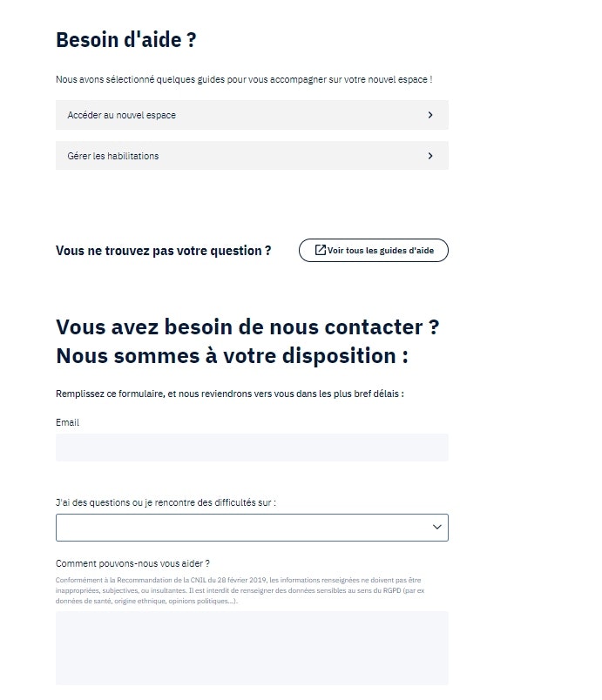Click the "Remplissez ce formulaire" instruction line
The width and height of the screenshot is (602, 700).
[x=229, y=394]
